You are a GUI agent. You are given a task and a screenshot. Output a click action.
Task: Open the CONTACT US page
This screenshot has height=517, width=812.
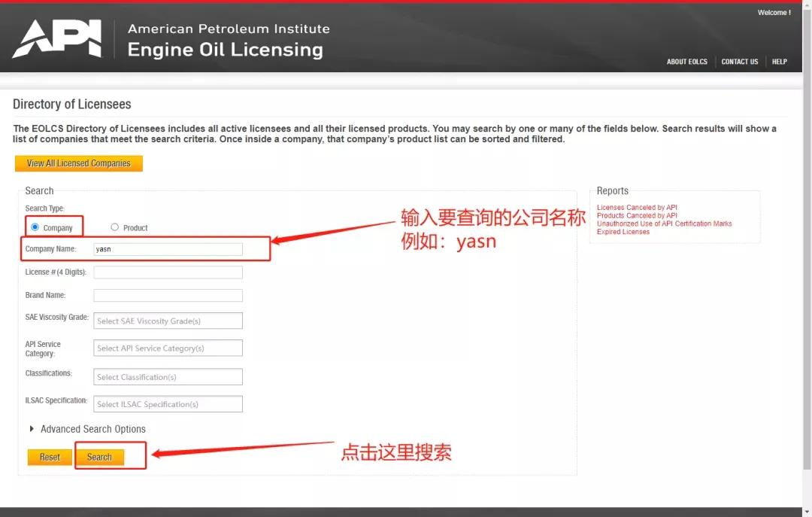coord(739,62)
